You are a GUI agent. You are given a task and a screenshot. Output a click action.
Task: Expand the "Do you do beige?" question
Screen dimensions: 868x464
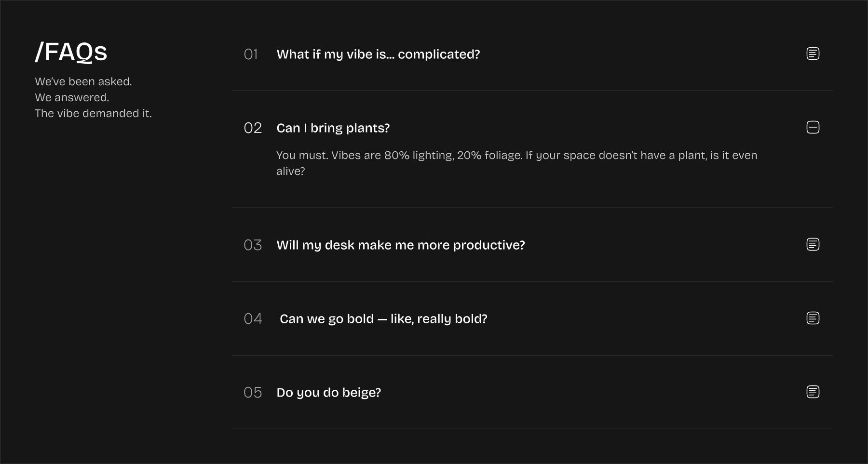point(328,393)
